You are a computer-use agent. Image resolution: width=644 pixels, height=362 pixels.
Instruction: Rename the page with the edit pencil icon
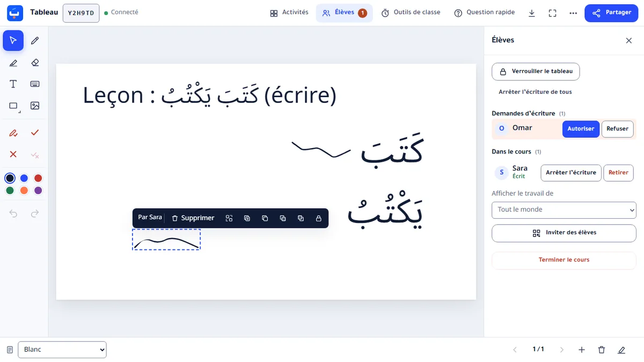(x=621, y=350)
